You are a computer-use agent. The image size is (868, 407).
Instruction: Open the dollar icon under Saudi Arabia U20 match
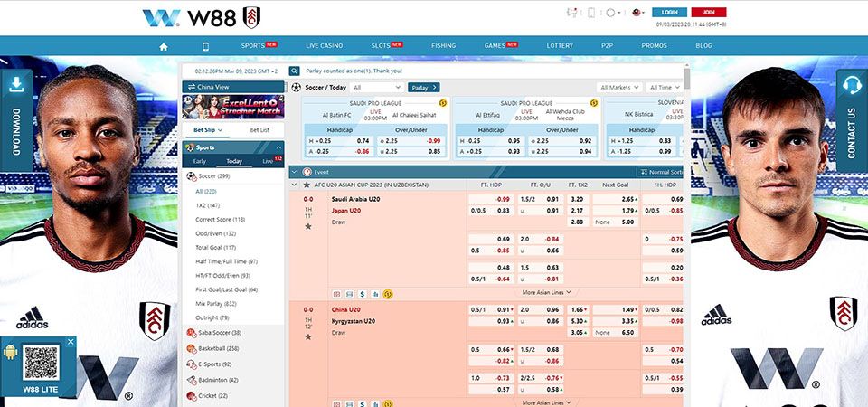coord(362,294)
